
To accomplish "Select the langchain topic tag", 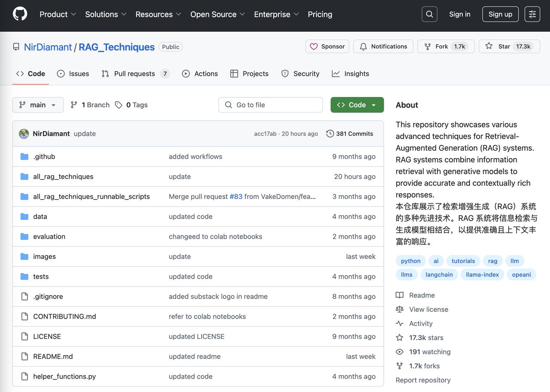I will 439,274.
